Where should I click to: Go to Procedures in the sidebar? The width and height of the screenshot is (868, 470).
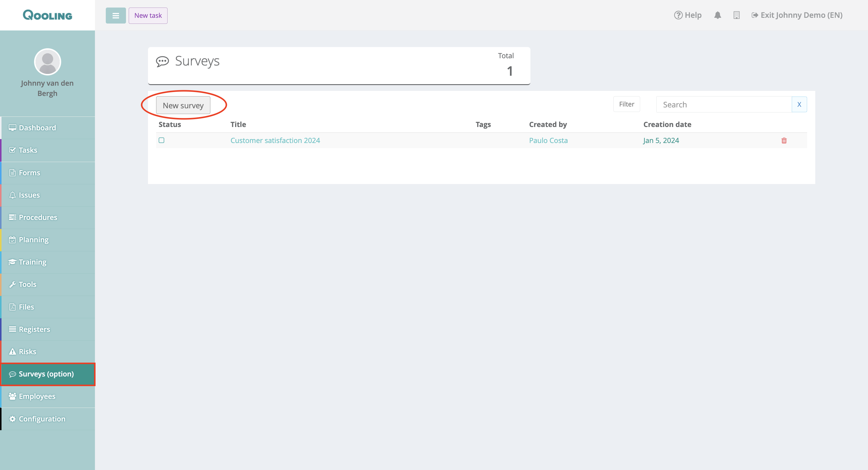click(38, 218)
